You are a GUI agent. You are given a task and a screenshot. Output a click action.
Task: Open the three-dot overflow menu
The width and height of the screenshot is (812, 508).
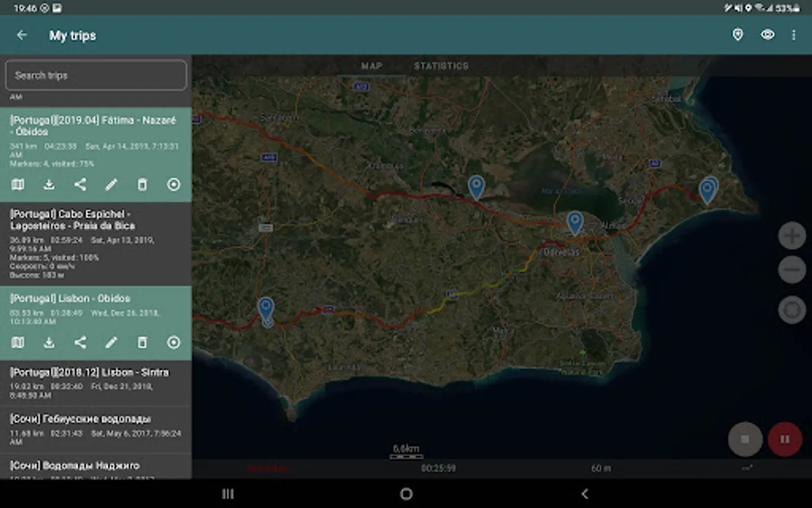(793, 35)
